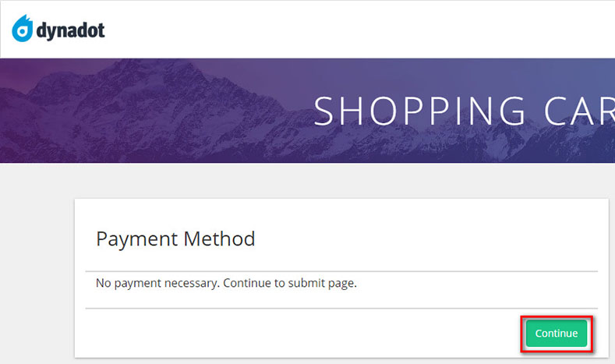Viewport: 615px width, 364px height.
Task: Click the phrase Continue to submit page
Action: pos(290,283)
